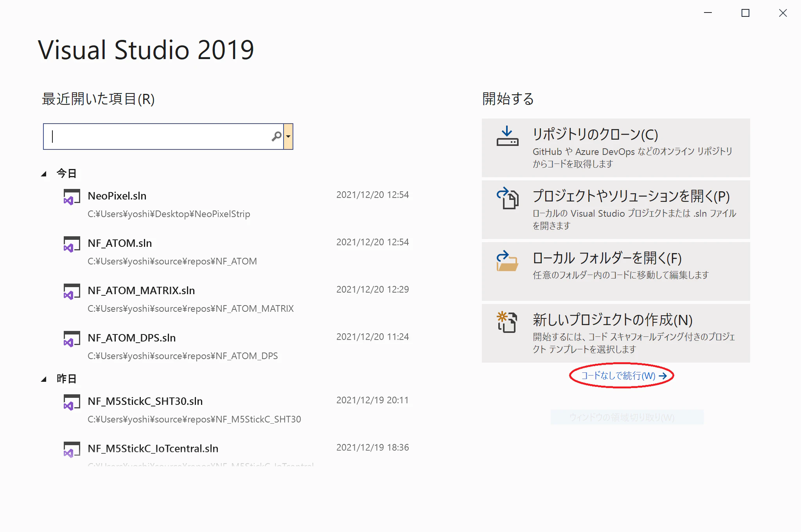Click 新しいプロジェクトの作成 button
The width and height of the screenshot is (801, 532).
click(x=616, y=333)
